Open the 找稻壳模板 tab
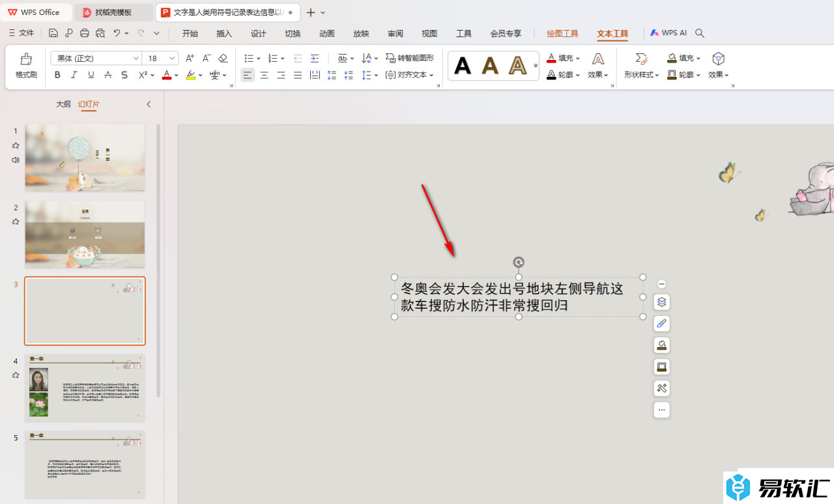This screenshot has width=834, height=504. tap(113, 12)
